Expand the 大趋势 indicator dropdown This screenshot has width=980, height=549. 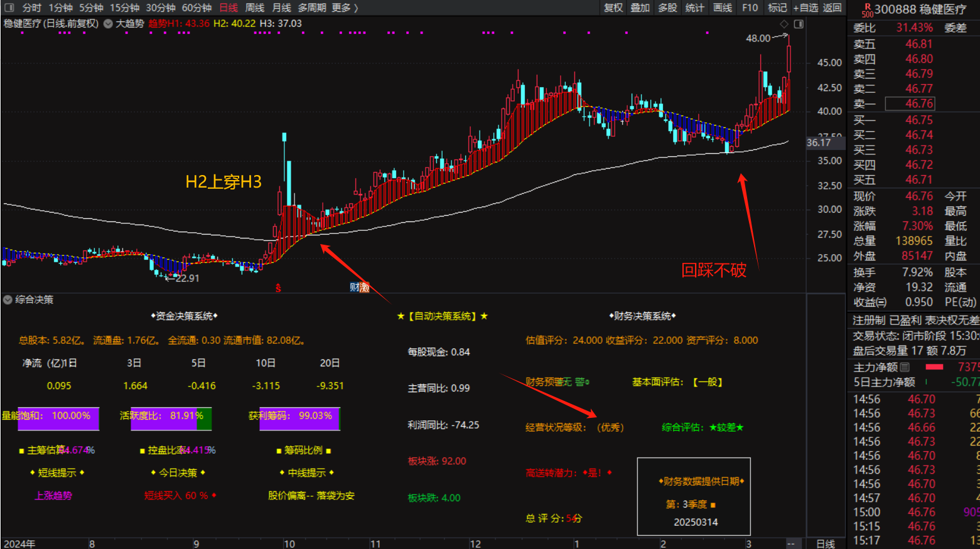tap(108, 24)
